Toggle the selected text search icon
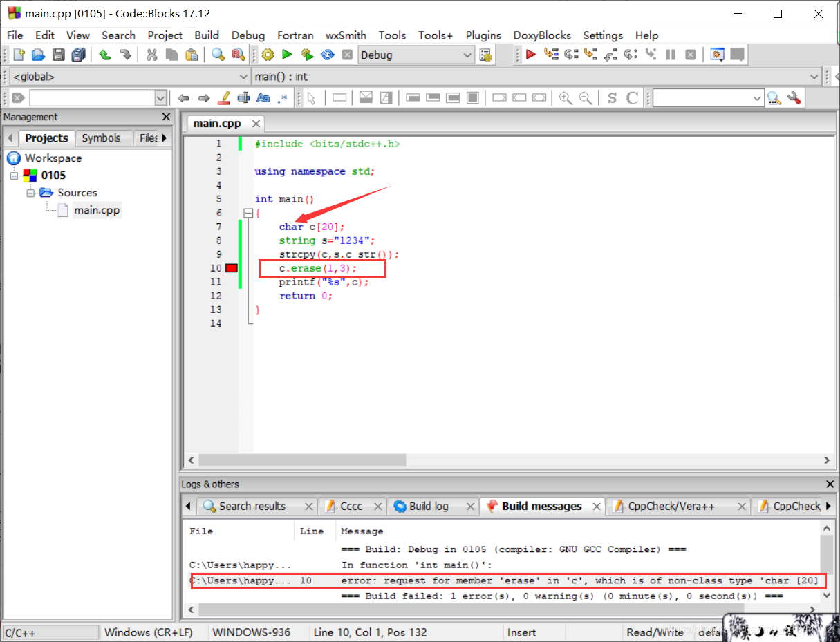 (x=243, y=98)
